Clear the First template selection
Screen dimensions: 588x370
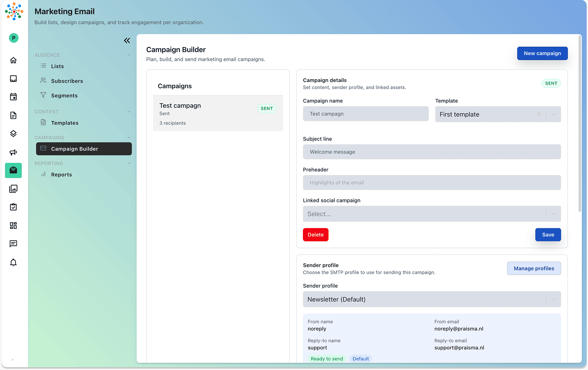point(539,114)
